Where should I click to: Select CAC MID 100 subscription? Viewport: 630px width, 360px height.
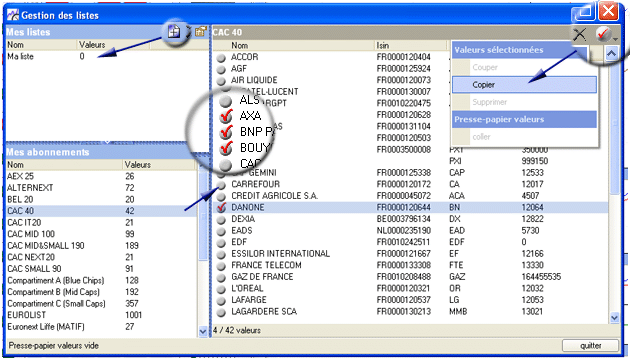[x=101, y=234]
